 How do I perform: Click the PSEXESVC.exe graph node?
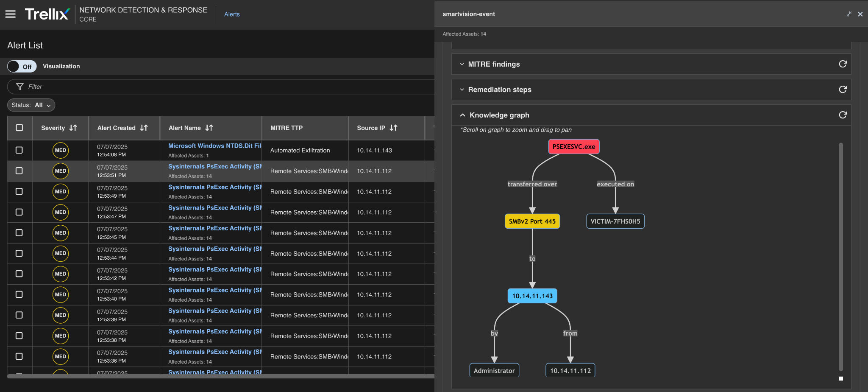tap(573, 147)
